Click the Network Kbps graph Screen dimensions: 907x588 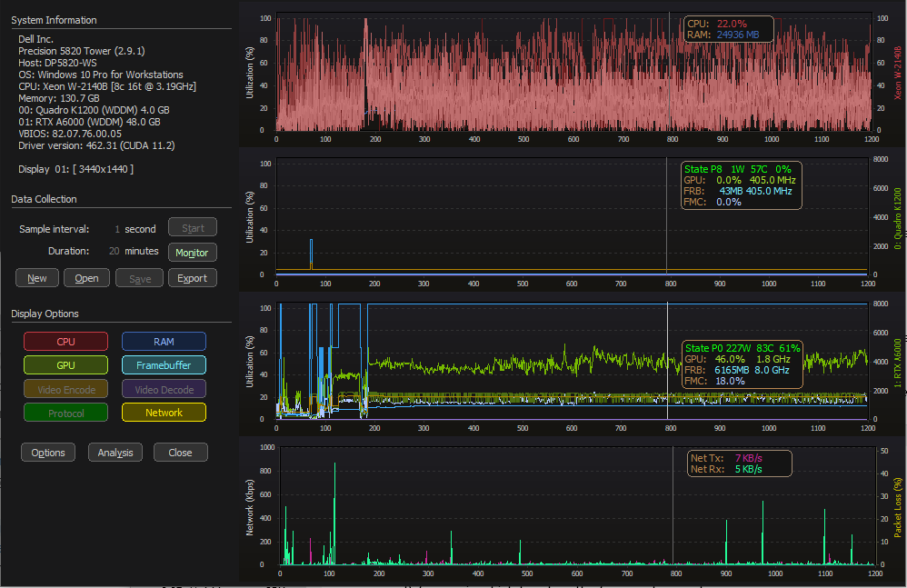pyautogui.click(x=578, y=506)
